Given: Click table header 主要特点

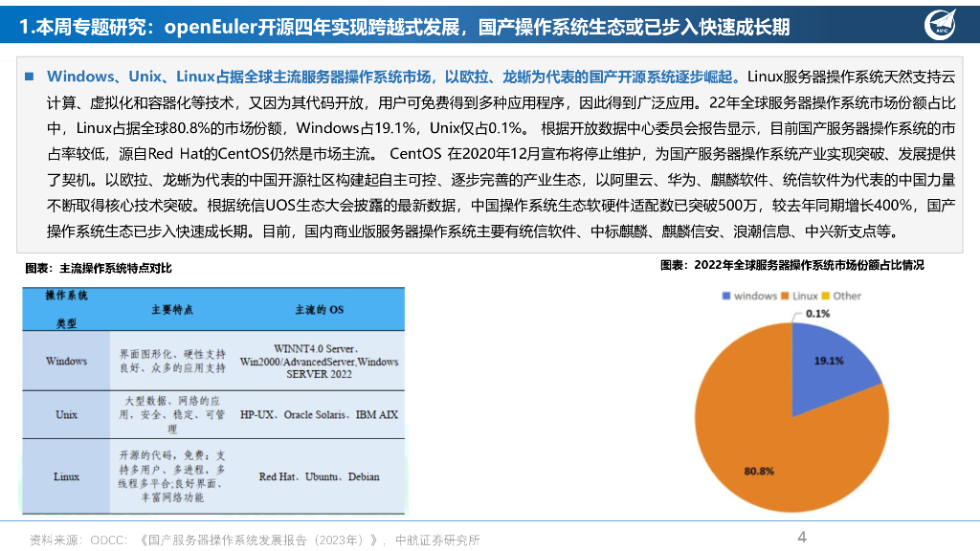Looking at the screenshot, I should 172,309.
